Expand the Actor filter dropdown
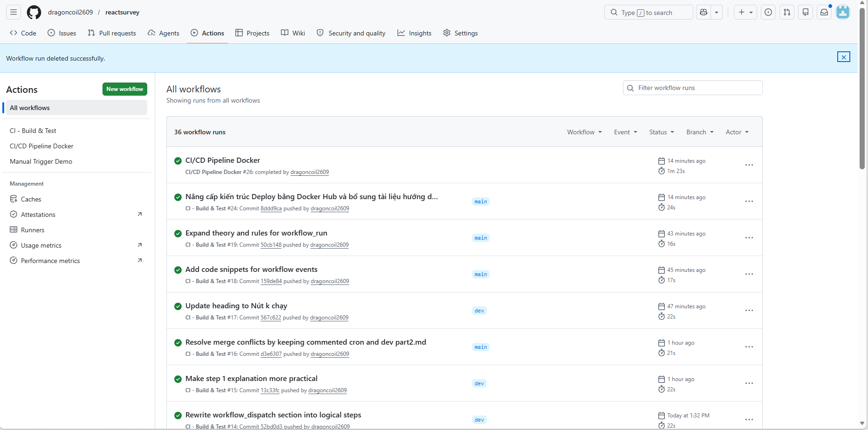The image size is (868, 430). [x=737, y=132]
